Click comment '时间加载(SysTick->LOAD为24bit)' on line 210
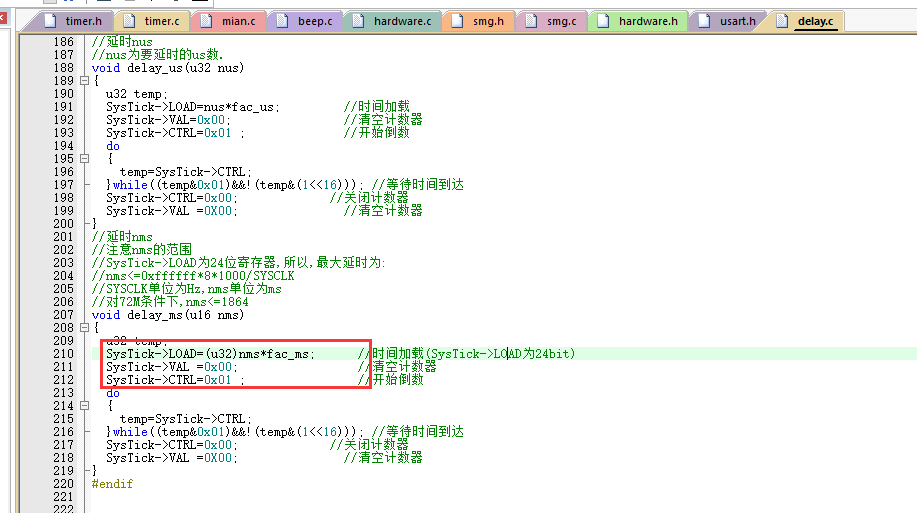The width and height of the screenshot is (917, 513). tap(474, 354)
